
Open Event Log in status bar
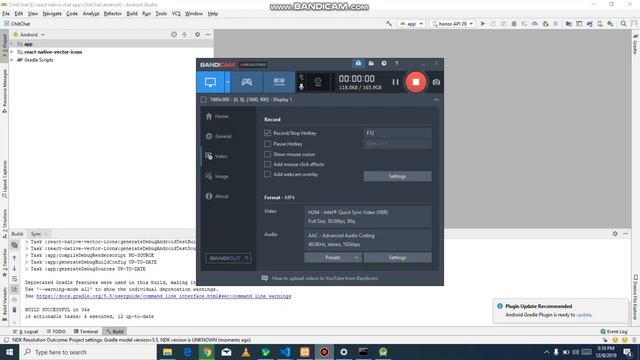point(614,331)
